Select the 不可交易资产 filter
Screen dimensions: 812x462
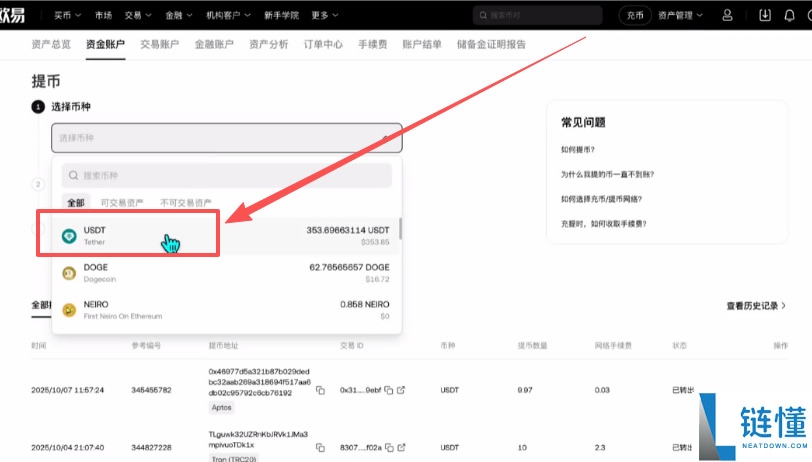pos(185,203)
